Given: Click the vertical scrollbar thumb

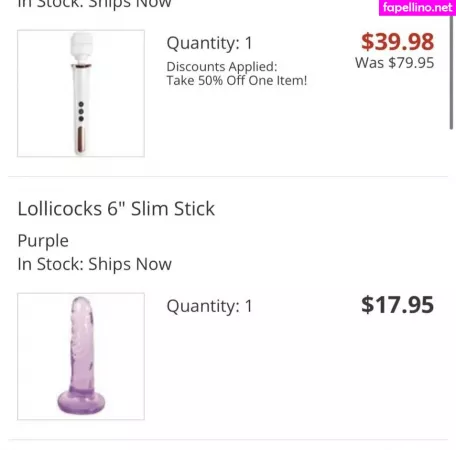Looking at the screenshot, I should [451, 72].
